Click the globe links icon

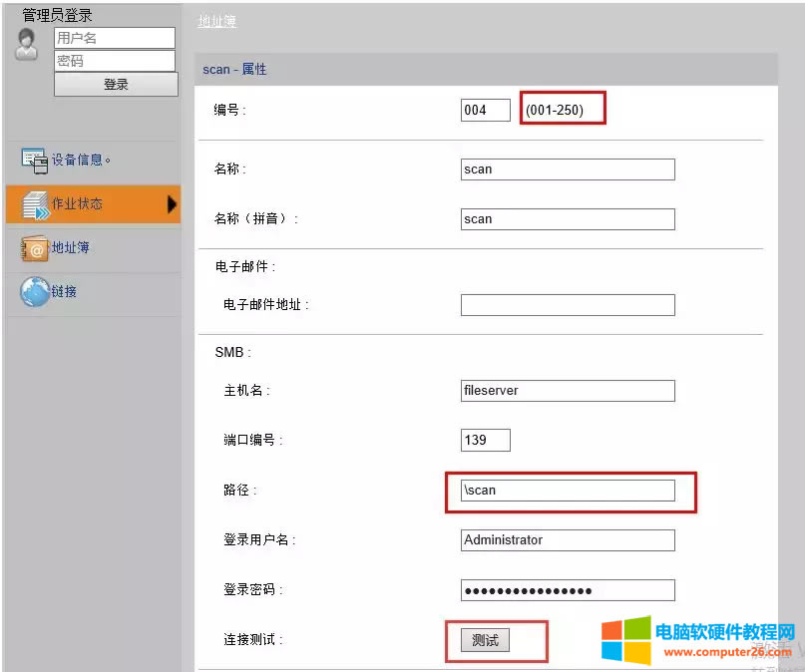coord(34,292)
